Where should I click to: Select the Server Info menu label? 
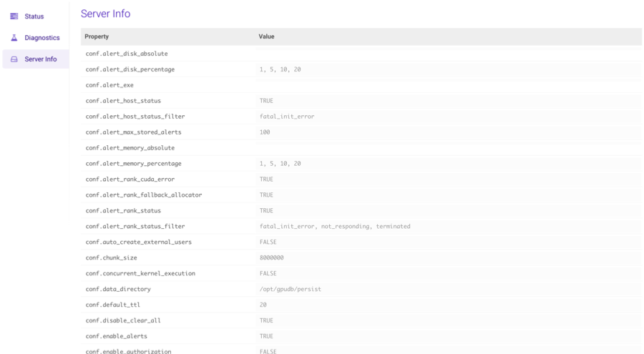click(x=41, y=59)
